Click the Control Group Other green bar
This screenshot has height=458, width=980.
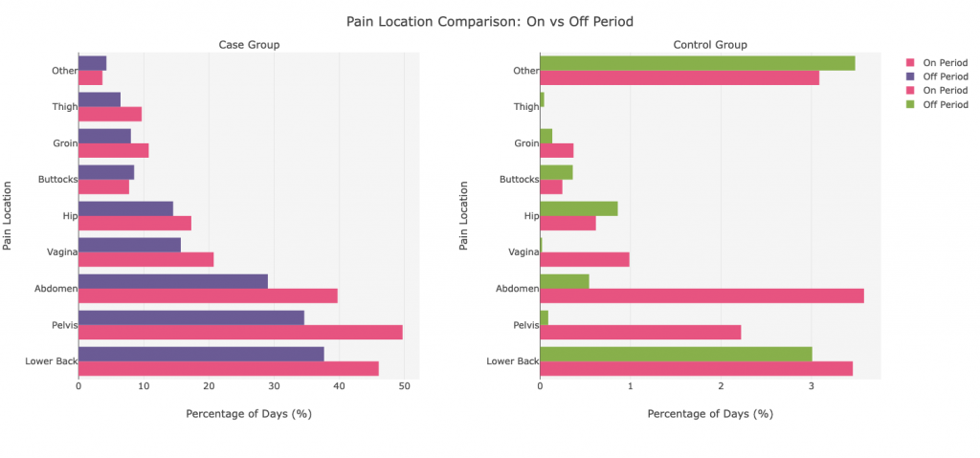pyautogui.click(x=697, y=63)
